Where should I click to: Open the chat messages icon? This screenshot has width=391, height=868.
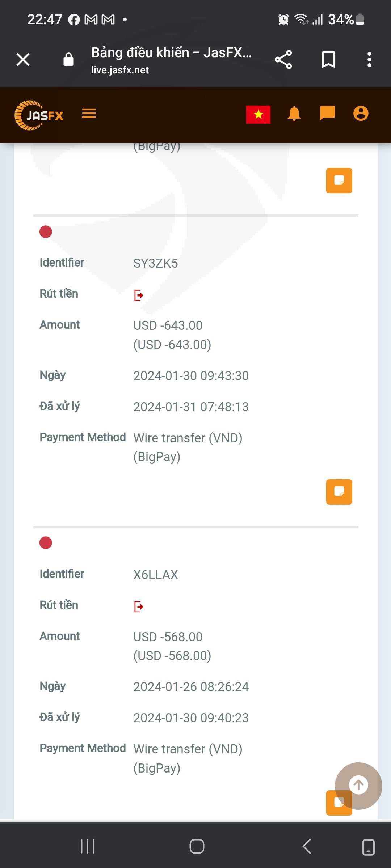[x=327, y=114]
